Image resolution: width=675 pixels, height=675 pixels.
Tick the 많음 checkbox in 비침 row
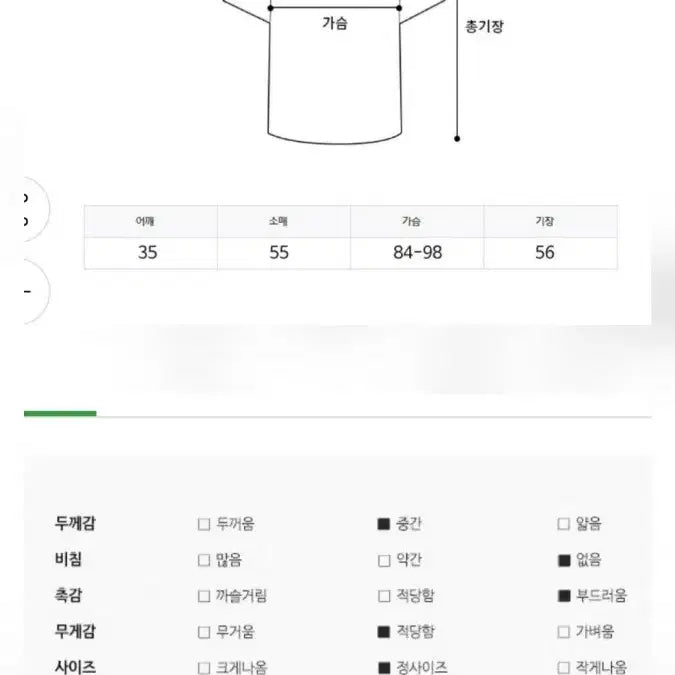(204, 560)
